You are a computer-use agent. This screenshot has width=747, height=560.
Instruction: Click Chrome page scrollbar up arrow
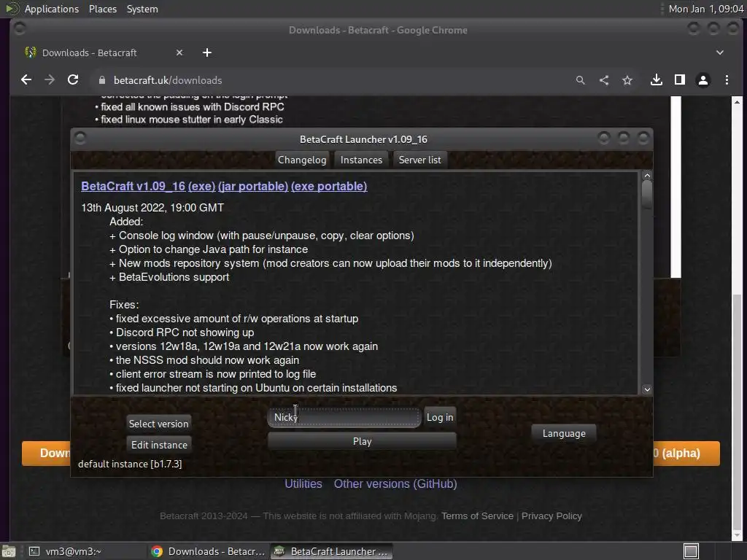[737, 101]
